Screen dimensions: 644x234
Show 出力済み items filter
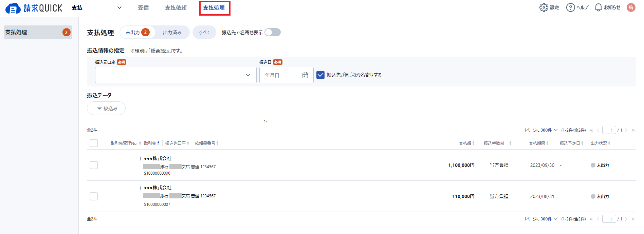(172, 32)
